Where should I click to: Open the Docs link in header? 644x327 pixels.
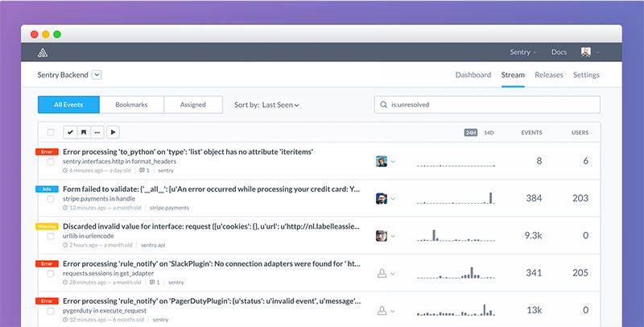(559, 52)
